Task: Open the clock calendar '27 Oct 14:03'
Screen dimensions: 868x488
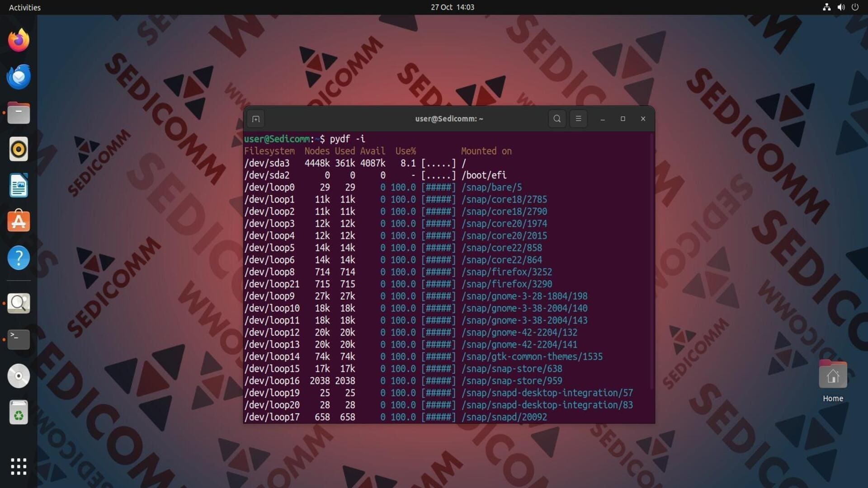Action: tap(452, 7)
